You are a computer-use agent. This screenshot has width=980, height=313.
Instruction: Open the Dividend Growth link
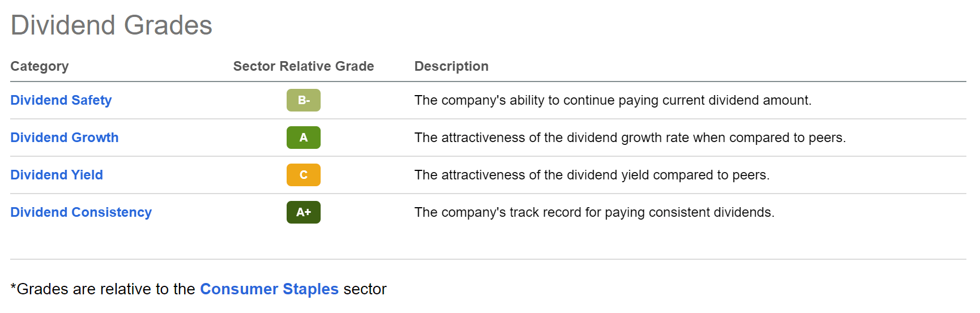tap(64, 138)
